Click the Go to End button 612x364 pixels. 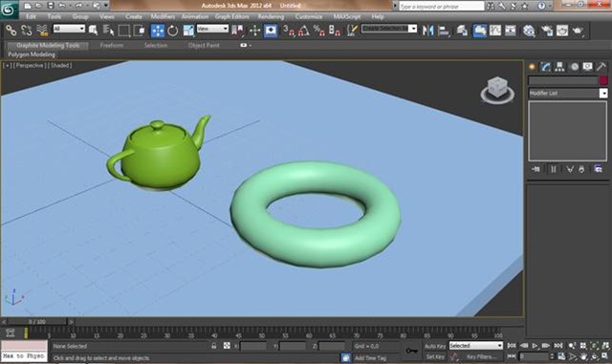click(558, 346)
